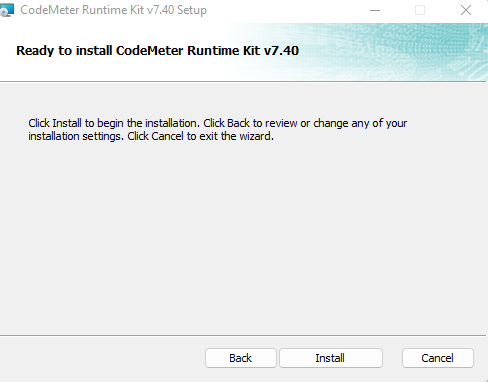Click the 'CodeMeter Runtime Kit v7.40 Setup' title text

[x=114, y=10]
